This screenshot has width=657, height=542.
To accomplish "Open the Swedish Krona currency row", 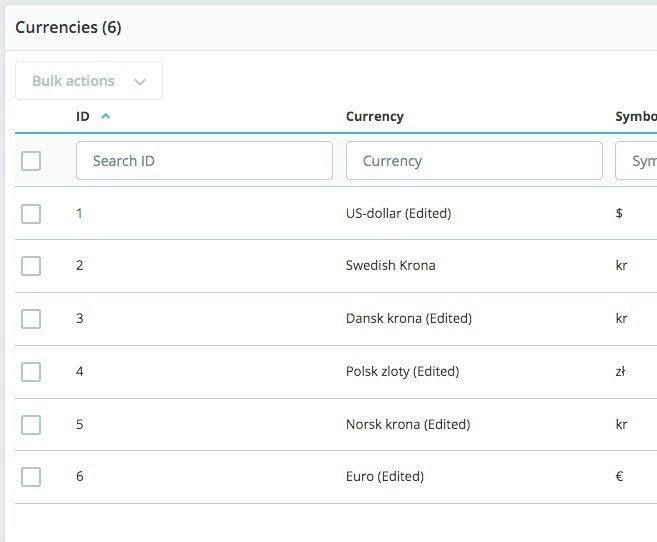I will tap(390, 266).
